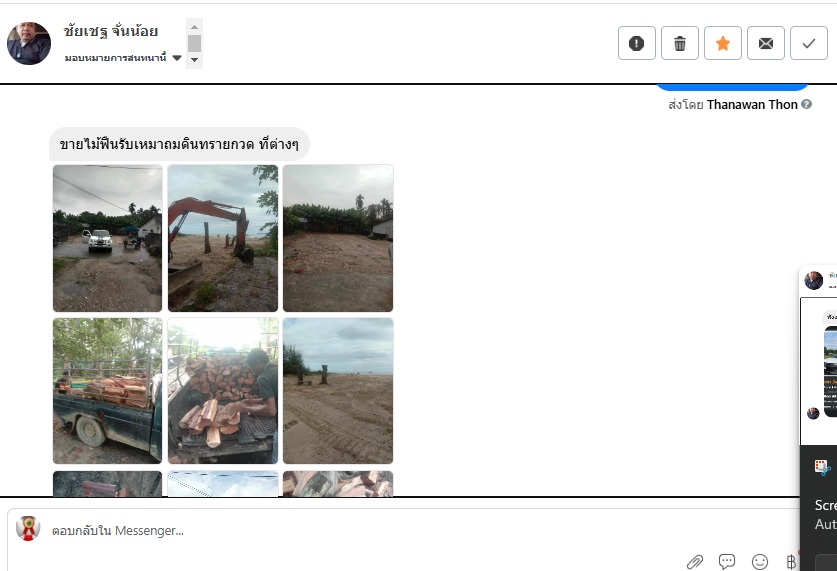Open photo of truck loaded with firewood
The width and height of the screenshot is (837, 571).
[107, 391]
